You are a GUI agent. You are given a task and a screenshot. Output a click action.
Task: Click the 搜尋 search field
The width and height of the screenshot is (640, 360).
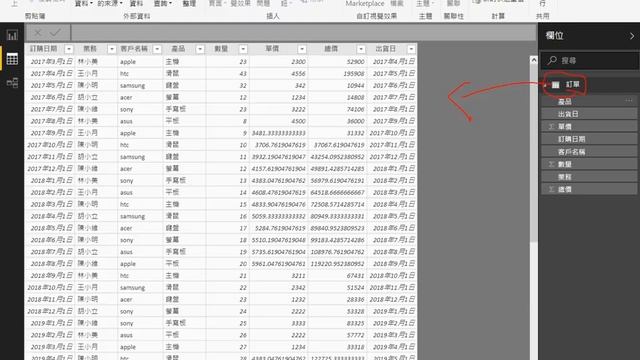tap(590, 60)
